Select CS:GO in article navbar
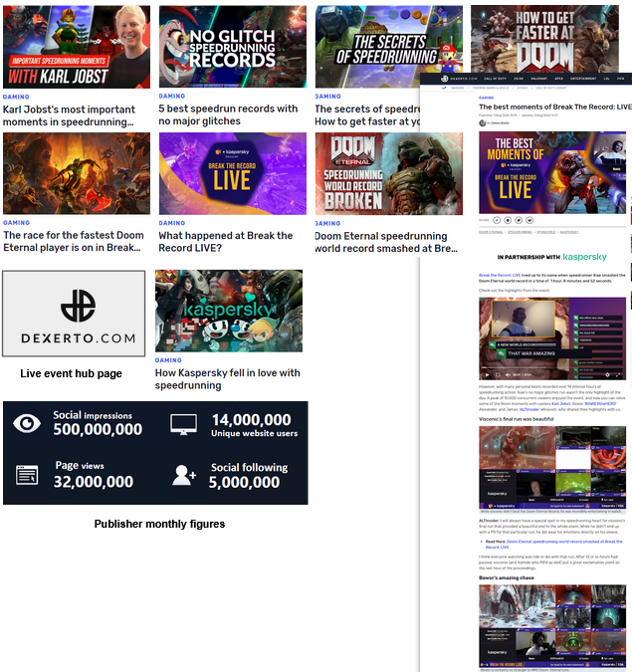The image size is (632, 672). (519, 79)
